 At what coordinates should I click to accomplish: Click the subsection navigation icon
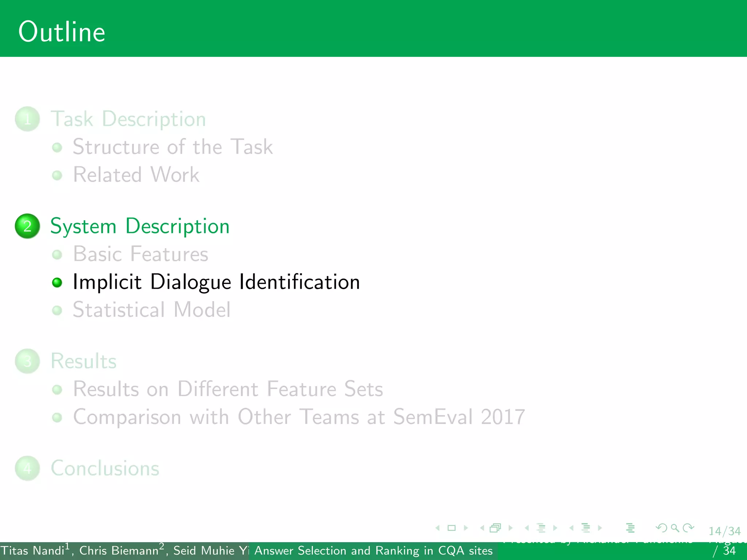(x=541, y=528)
